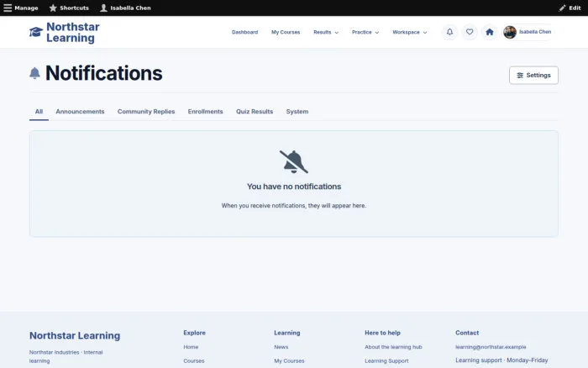Image resolution: width=588 pixels, height=368 pixels.
Task: Click learning@northstar.example email link
Action: (x=491, y=347)
